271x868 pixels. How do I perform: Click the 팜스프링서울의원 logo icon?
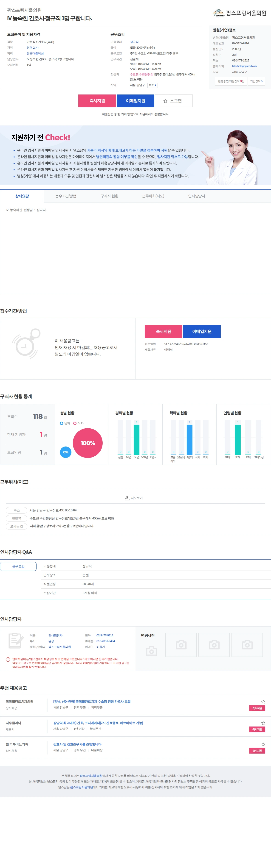pyautogui.click(x=219, y=13)
